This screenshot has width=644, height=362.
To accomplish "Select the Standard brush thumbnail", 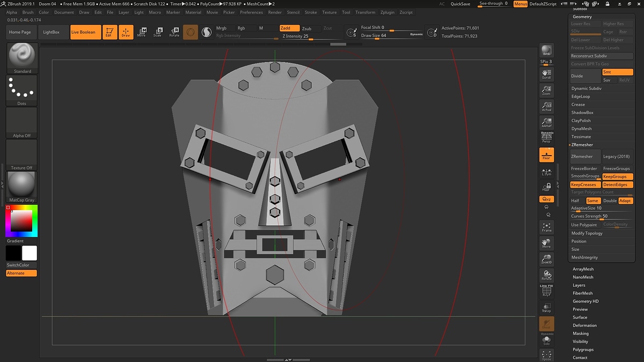I will pos(22,57).
